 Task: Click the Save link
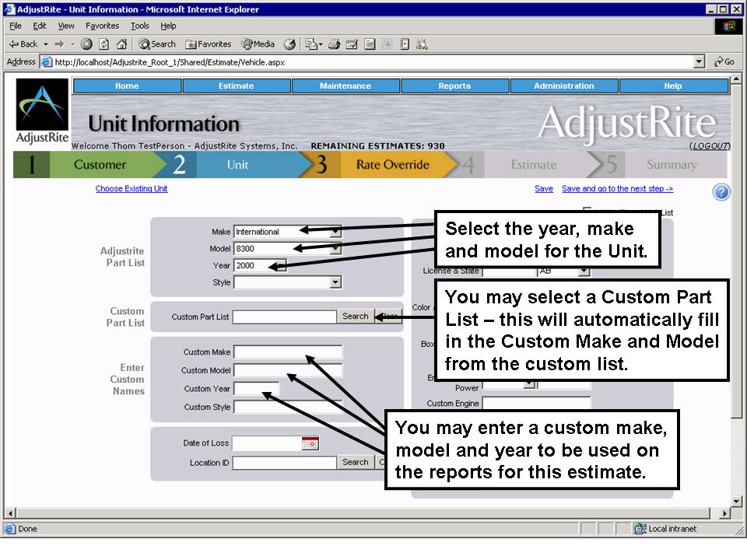pos(544,188)
